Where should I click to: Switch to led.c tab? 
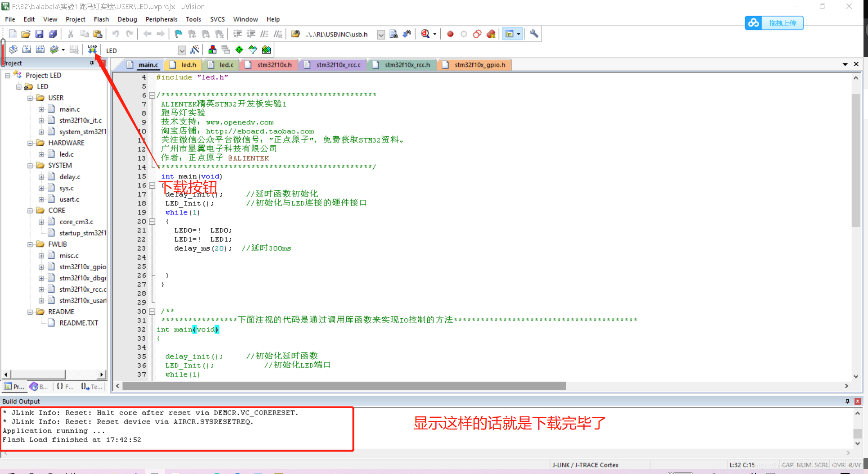(x=222, y=65)
